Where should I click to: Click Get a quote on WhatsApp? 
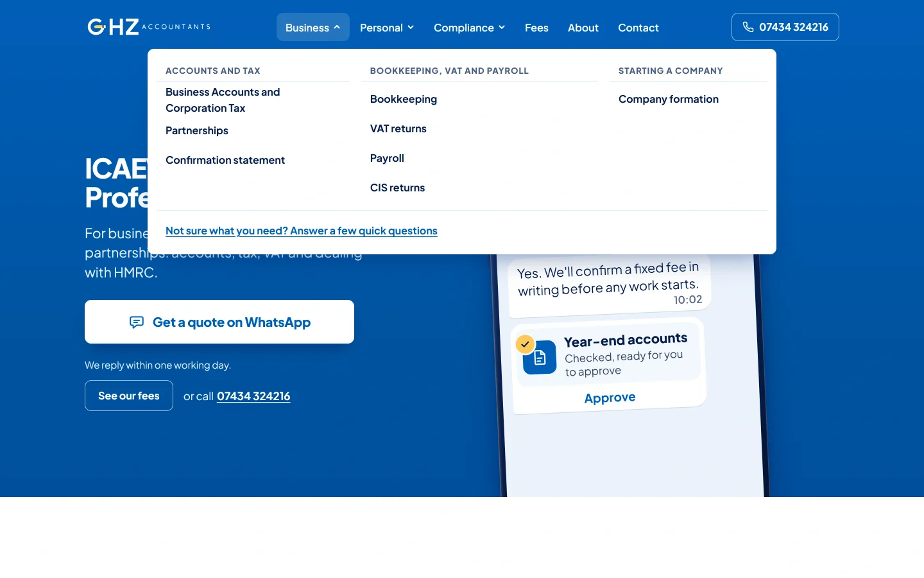point(219,322)
